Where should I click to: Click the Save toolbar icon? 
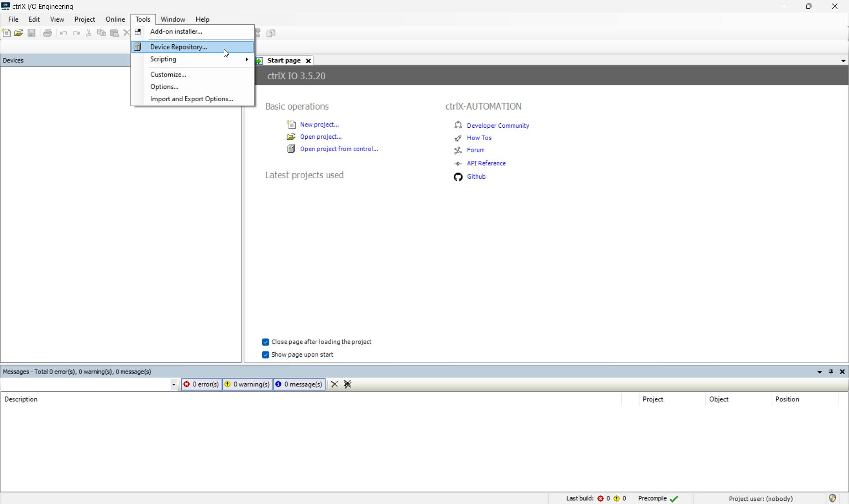click(31, 33)
